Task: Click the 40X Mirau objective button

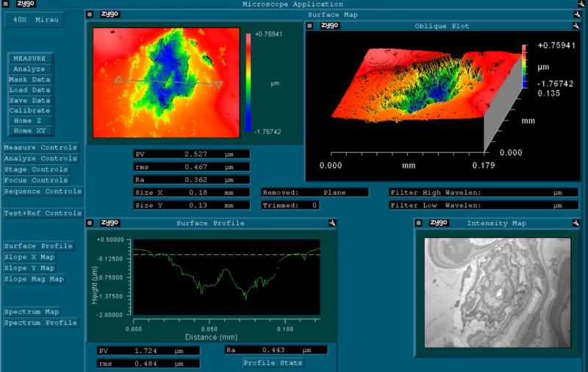Action: point(33,19)
